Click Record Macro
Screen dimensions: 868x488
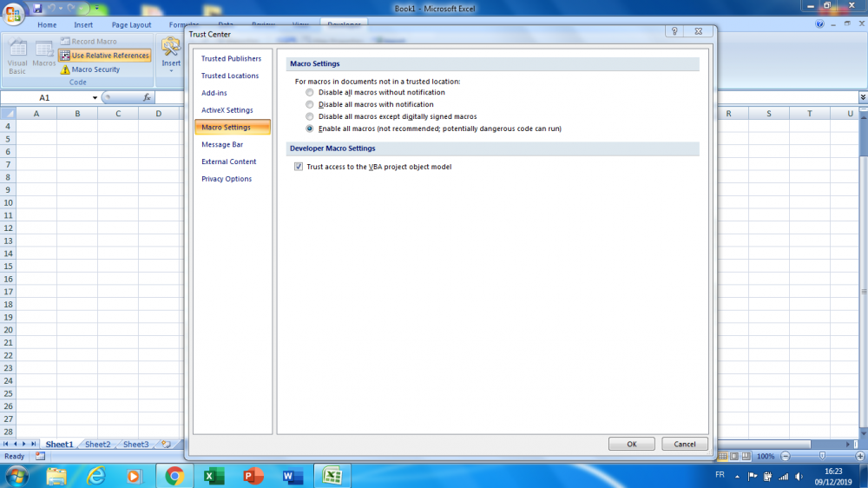click(89, 41)
